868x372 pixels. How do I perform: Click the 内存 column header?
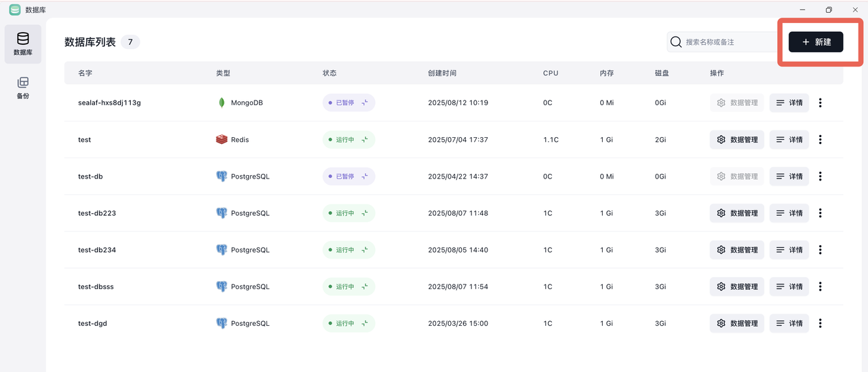(607, 73)
